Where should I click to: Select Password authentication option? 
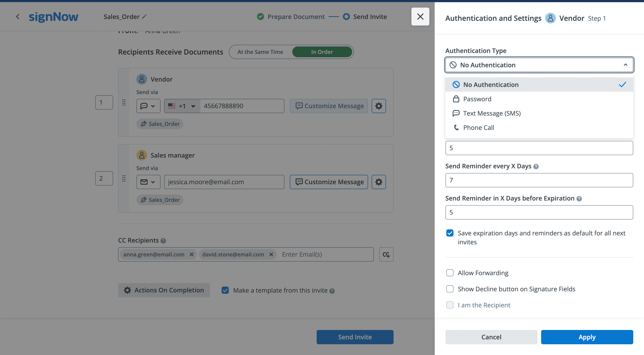477,99
